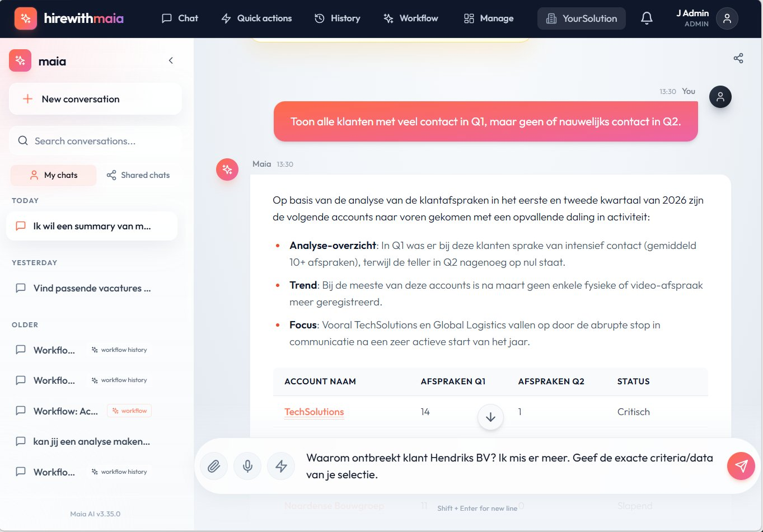Jump to latest message via down arrow
This screenshot has width=763, height=532.
point(491,417)
